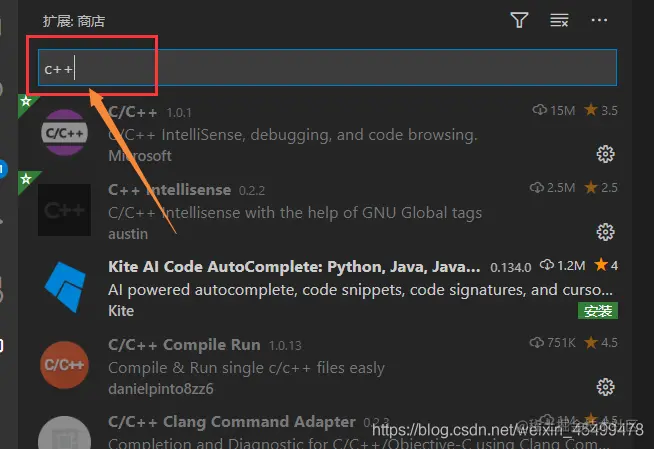This screenshot has height=449, width=654.
Task: Click the 4.5 star rating of Compile Run
Action: coord(601,343)
